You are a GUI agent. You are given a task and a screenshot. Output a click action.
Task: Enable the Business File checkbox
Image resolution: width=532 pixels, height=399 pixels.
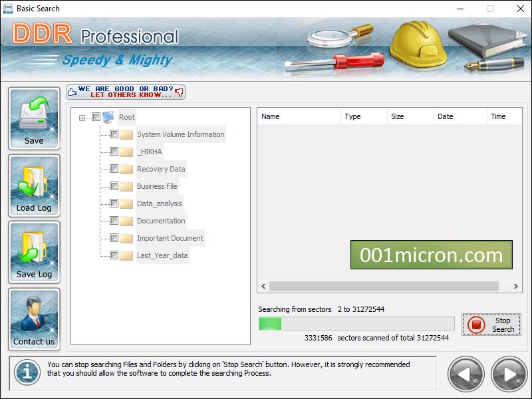[114, 186]
